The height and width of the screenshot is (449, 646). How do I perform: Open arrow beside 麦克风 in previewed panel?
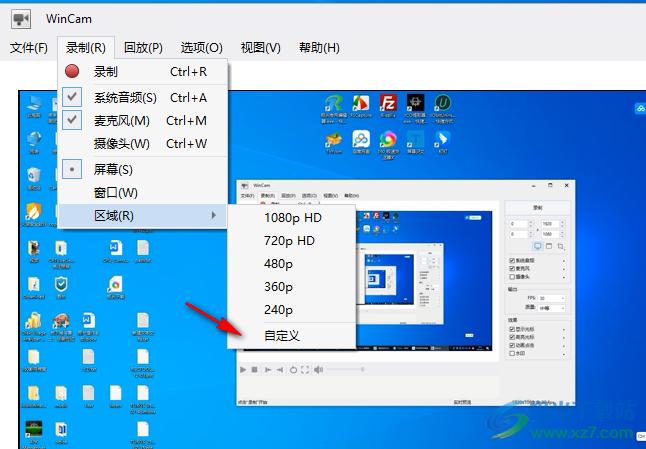[x=564, y=269]
